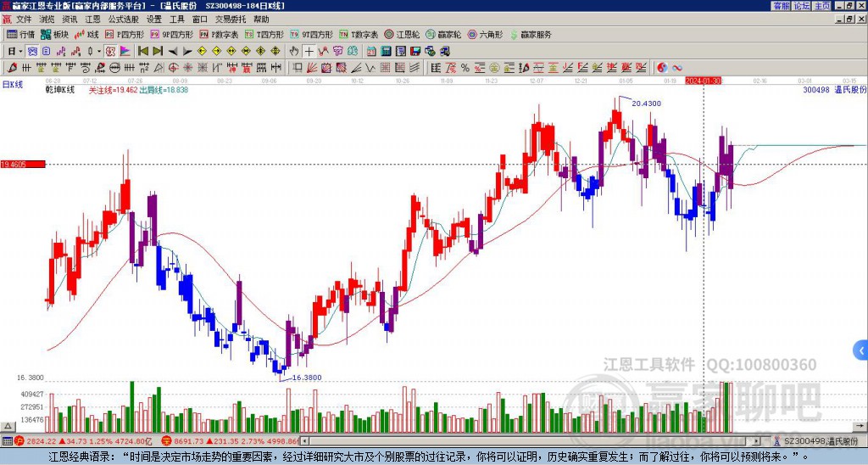Toggle the 权 price-adjustment button
The width and height of the screenshot is (868, 465).
(110, 52)
